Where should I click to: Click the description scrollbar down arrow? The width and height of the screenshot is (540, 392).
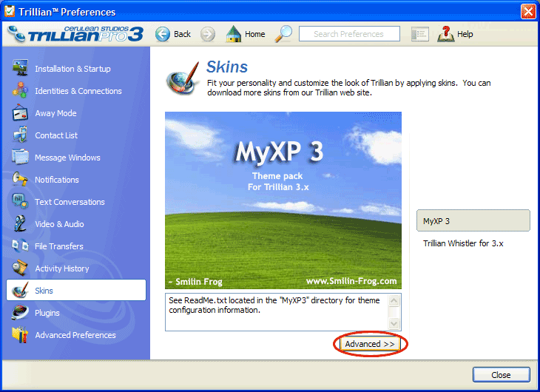[x=394, y=323]
